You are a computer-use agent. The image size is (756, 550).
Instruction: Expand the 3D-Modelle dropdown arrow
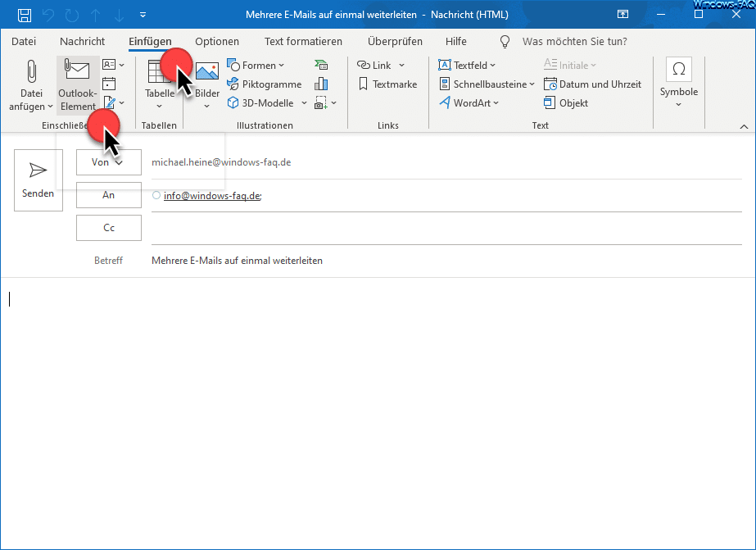pos(304,102)
